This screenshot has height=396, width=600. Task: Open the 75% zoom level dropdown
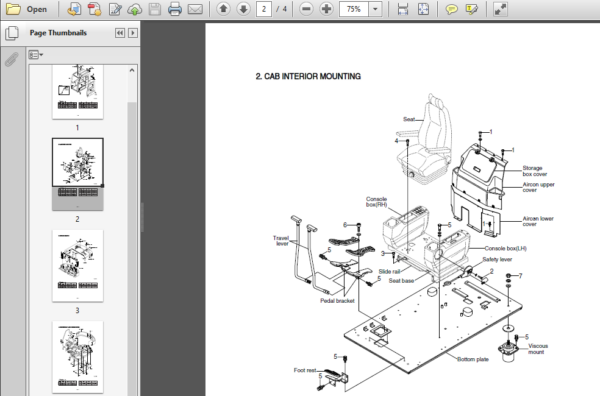pos(375,9)
